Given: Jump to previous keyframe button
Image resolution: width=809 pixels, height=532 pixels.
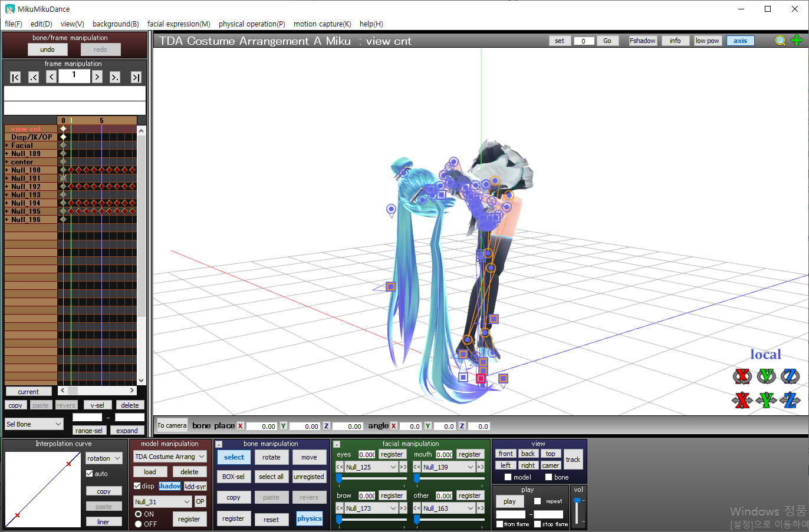Looking at the screenshot, I should point(34,77).
